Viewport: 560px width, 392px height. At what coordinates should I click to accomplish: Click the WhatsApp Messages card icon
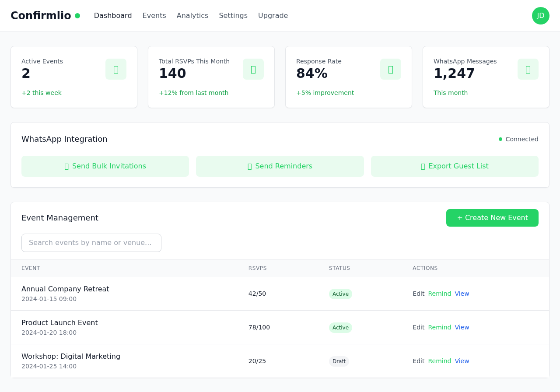pyautogui.click(x=528, y=69)
